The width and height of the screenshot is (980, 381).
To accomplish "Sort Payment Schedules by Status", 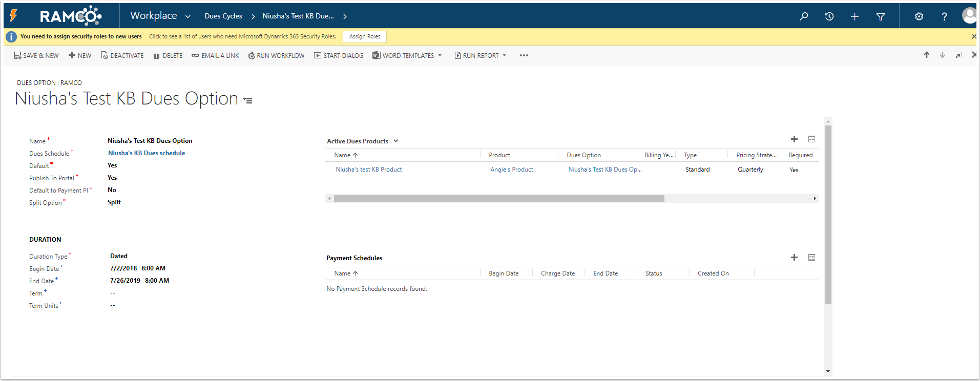I will (654, 273).
